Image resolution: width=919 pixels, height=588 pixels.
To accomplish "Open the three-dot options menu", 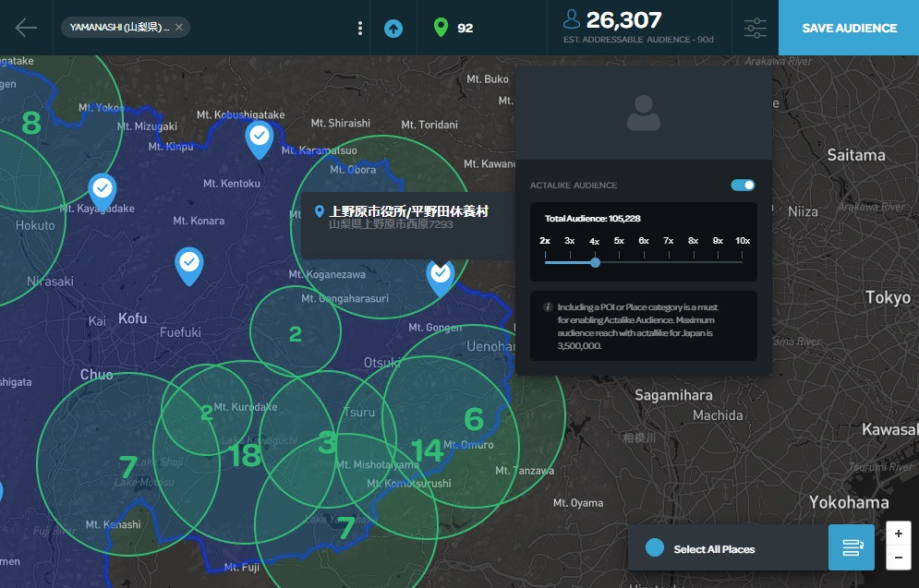I will click(360, 28).
